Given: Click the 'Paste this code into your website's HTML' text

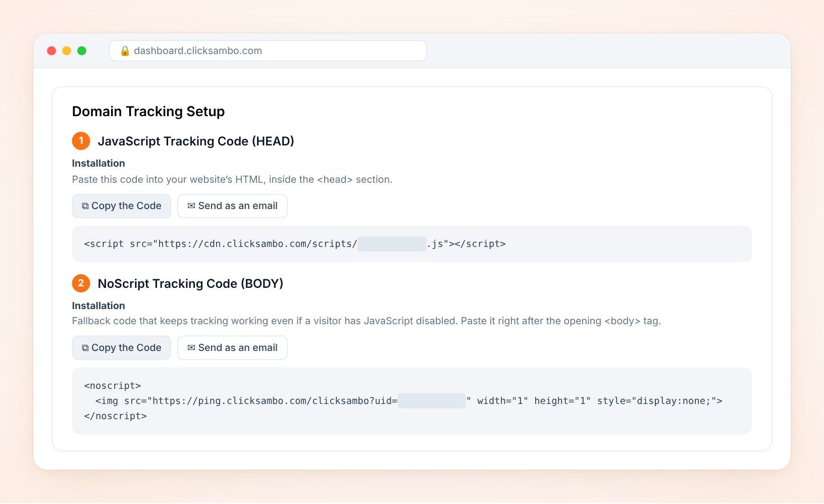Looking at the screenshot, I should 232,180.
